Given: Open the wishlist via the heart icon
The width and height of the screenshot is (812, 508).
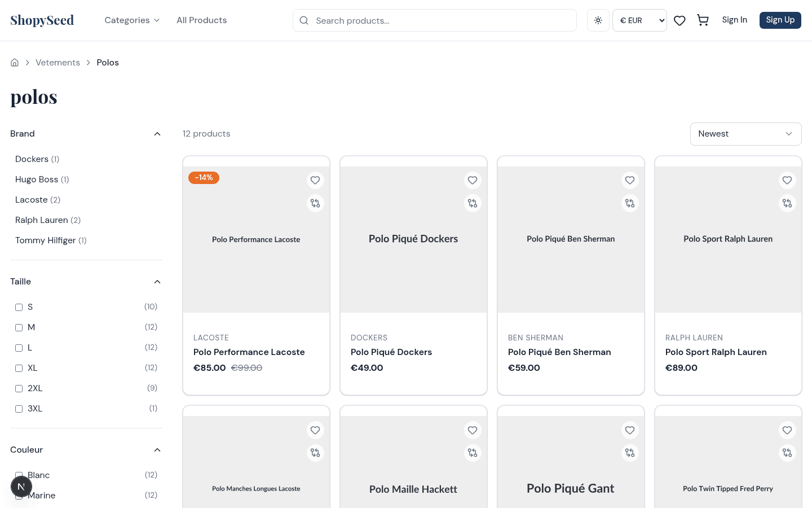Looking at the screenshot, I should click(679, 20).
